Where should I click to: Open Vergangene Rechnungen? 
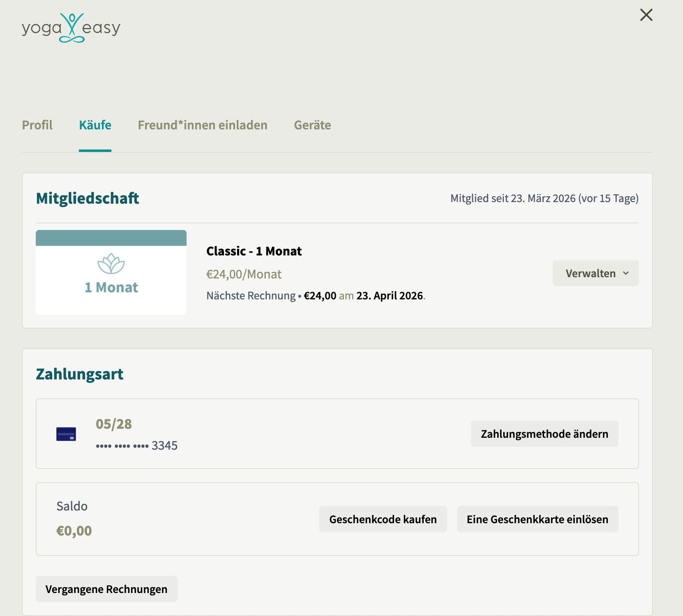106,589
